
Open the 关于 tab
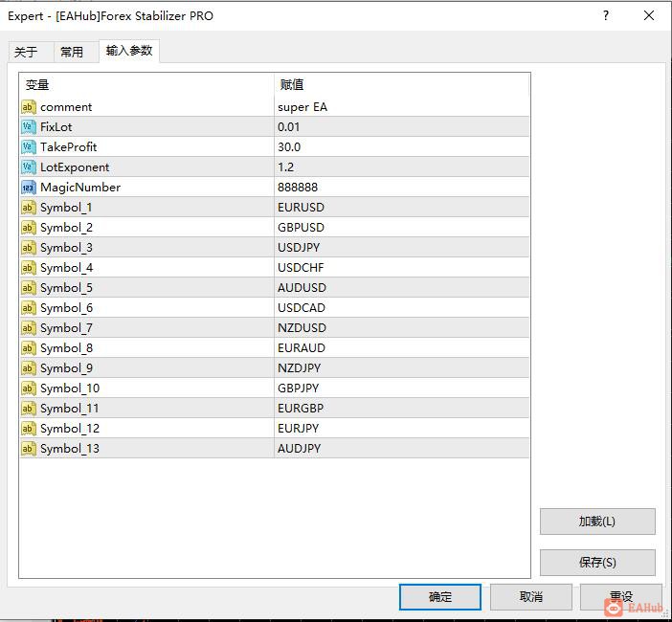coord(31,52)
